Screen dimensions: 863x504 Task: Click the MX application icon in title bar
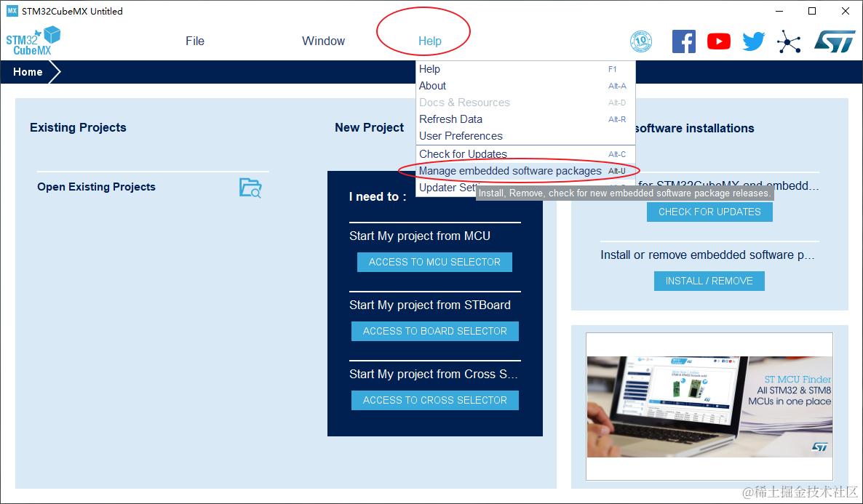coord(12,11)
